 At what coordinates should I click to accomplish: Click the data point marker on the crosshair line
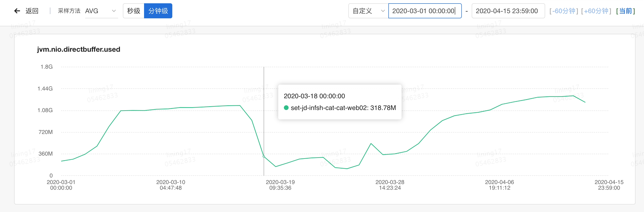click(264, 156)
